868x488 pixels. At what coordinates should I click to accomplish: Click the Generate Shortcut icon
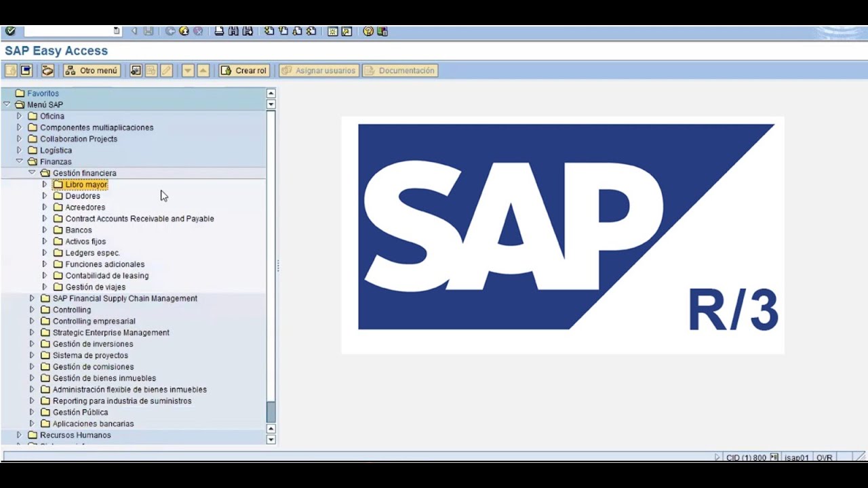(347, 31)
